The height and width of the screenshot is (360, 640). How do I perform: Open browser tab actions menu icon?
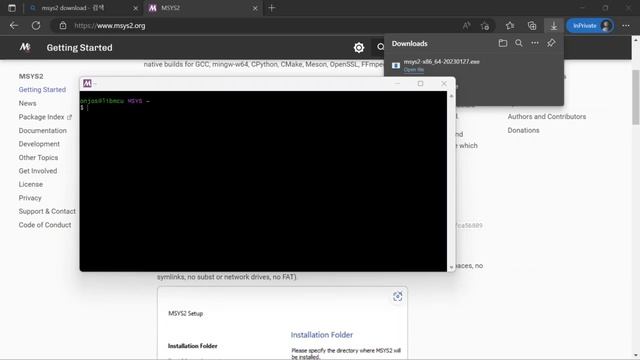tap(12, 8)
